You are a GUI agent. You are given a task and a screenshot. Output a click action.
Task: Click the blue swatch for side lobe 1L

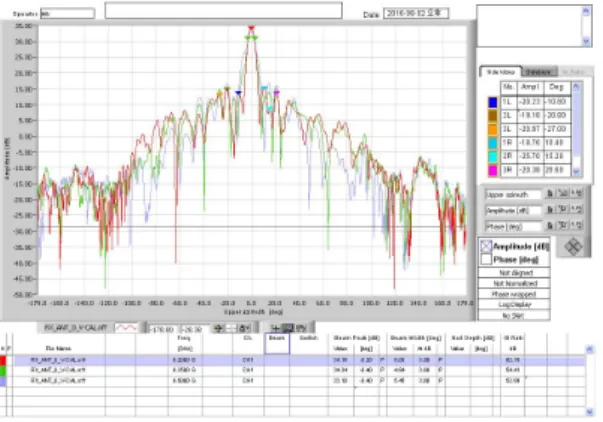493,102
